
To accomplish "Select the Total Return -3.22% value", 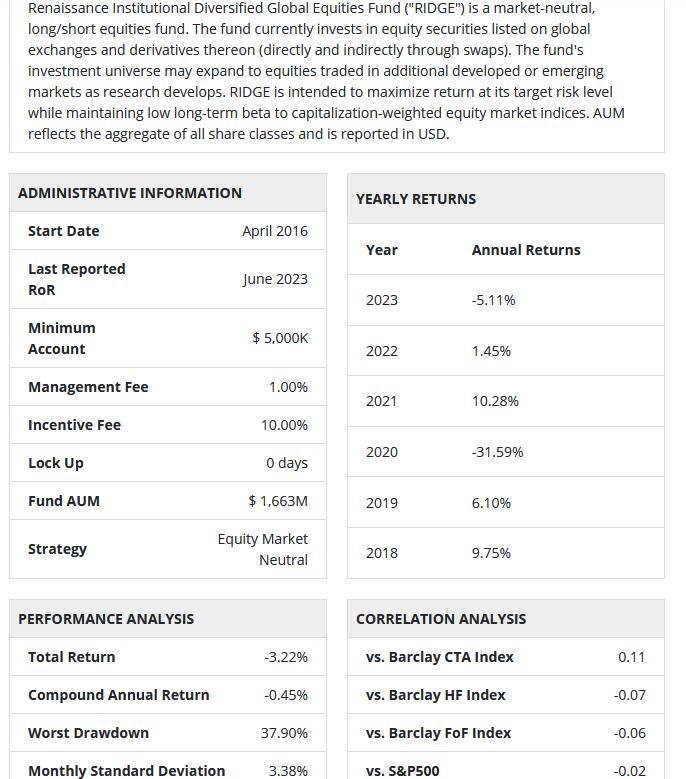I will [x=286, y=657].
